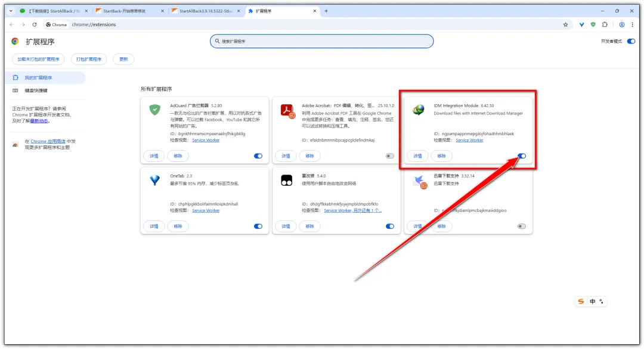Click 移除 on Adobe Acrobat
The width and height of the screenshot is (644, 349).
[x=309, y=156]
